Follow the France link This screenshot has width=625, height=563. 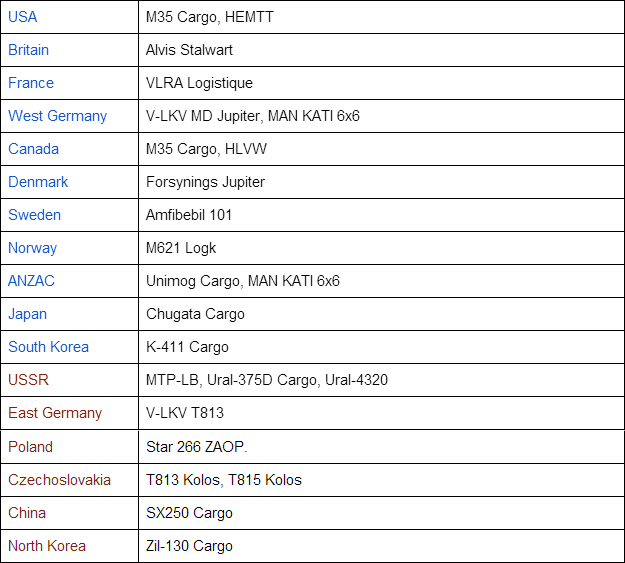click(x=31, y=83)
